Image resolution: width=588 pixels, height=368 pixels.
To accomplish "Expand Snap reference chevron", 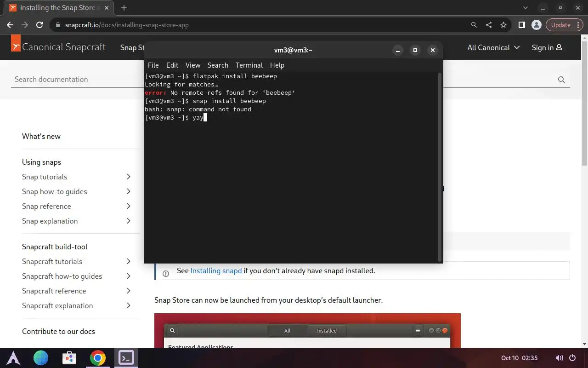I will (129, 206).
